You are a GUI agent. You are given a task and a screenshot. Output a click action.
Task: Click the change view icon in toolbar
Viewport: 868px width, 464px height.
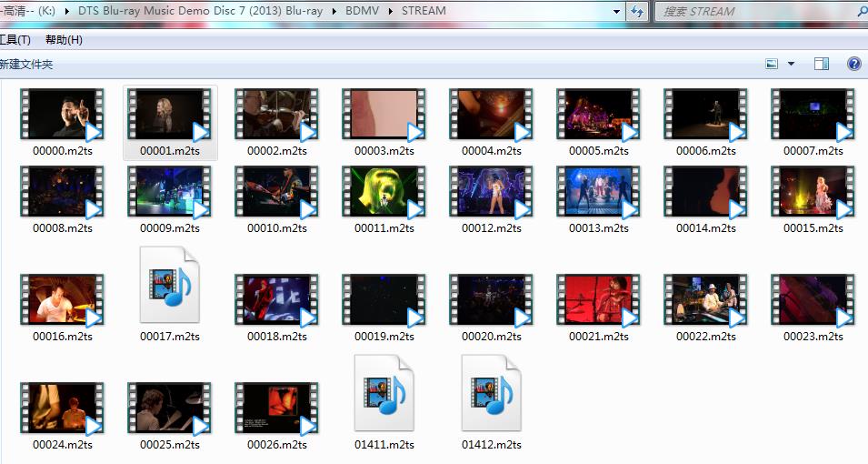(772, 64)
